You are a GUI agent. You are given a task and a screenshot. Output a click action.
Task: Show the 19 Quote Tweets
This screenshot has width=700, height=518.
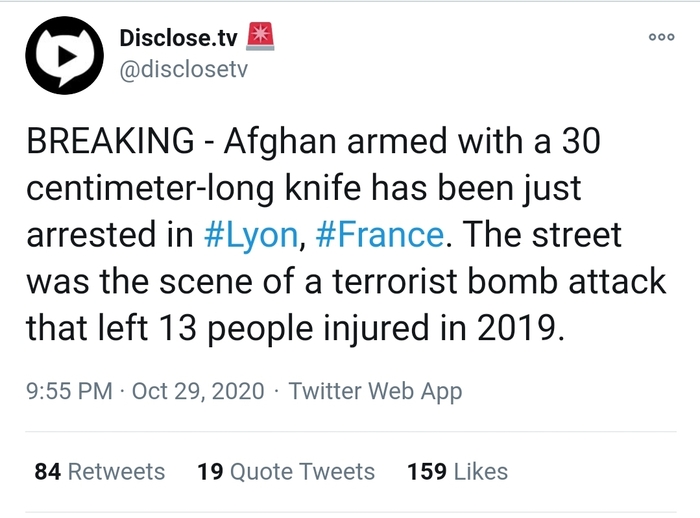286,471
